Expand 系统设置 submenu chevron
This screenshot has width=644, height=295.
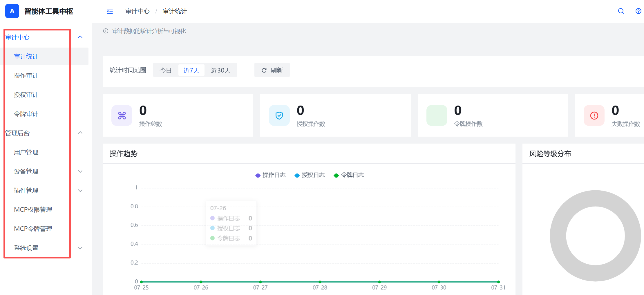point(80,248)
